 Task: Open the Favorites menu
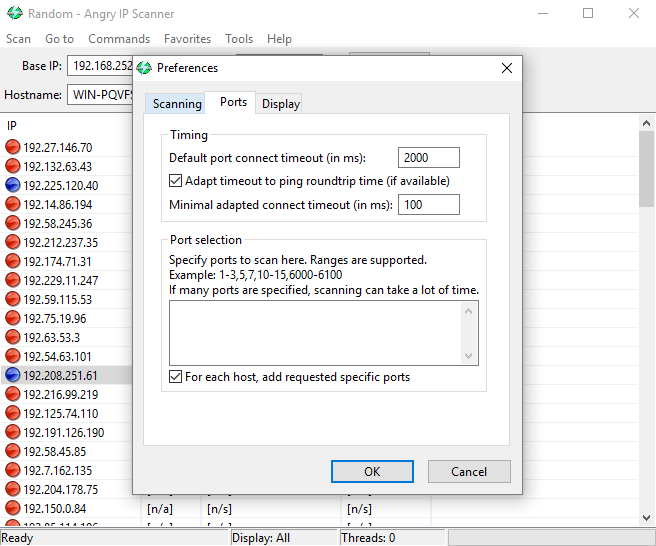click(187, 39)
